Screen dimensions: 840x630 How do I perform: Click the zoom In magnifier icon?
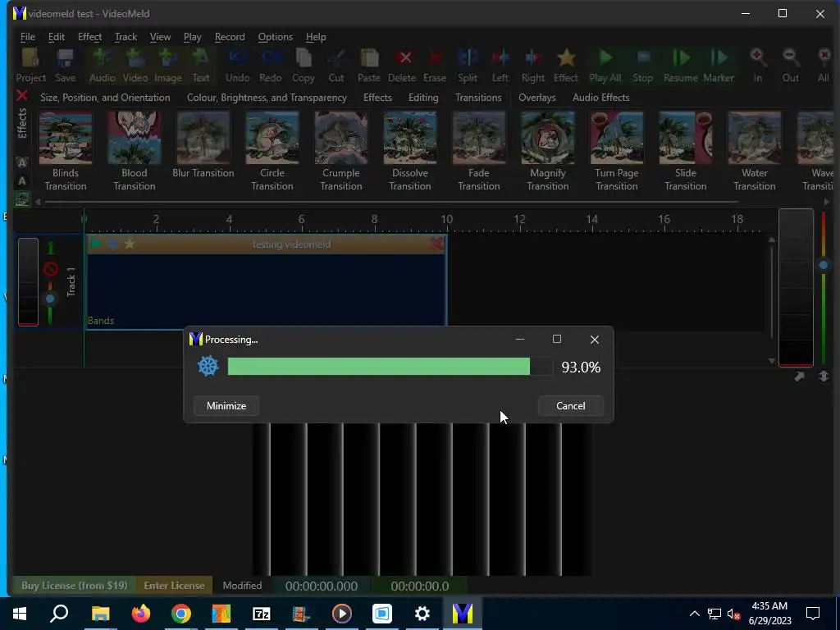coord(757,66)
